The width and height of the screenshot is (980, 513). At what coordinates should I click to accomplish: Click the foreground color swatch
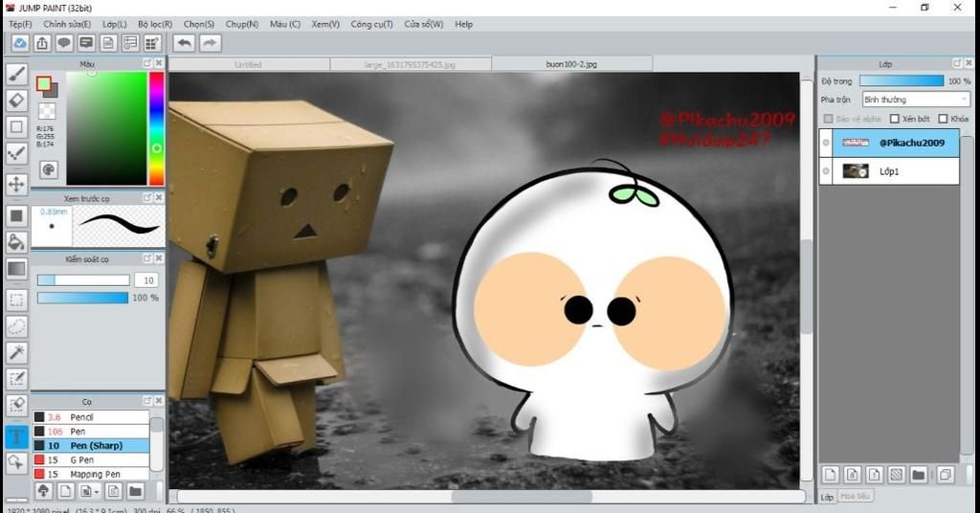click(x=43, y=83)
